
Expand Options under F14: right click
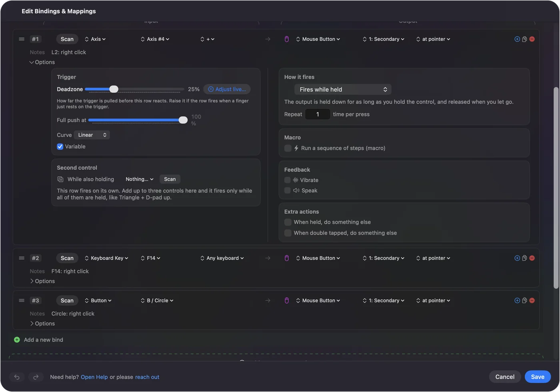pos(42,281)
